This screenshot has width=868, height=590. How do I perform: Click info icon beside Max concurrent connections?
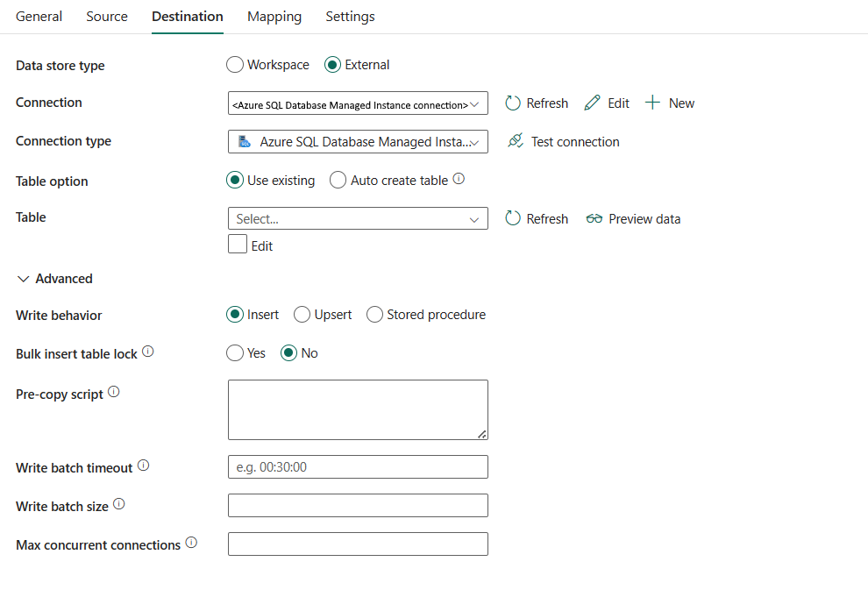(191, 543)
